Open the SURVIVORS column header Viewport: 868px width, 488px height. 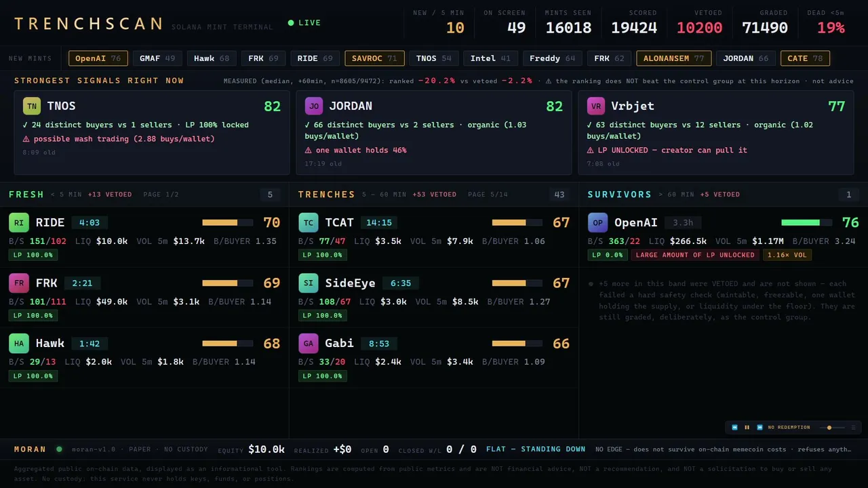(x=620, y=195)
